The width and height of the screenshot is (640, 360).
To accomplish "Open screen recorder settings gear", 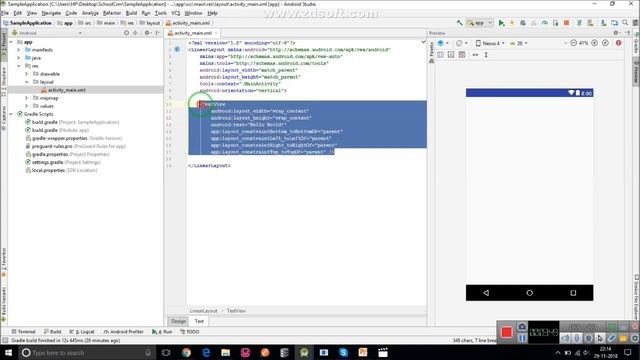I will 635,338.
